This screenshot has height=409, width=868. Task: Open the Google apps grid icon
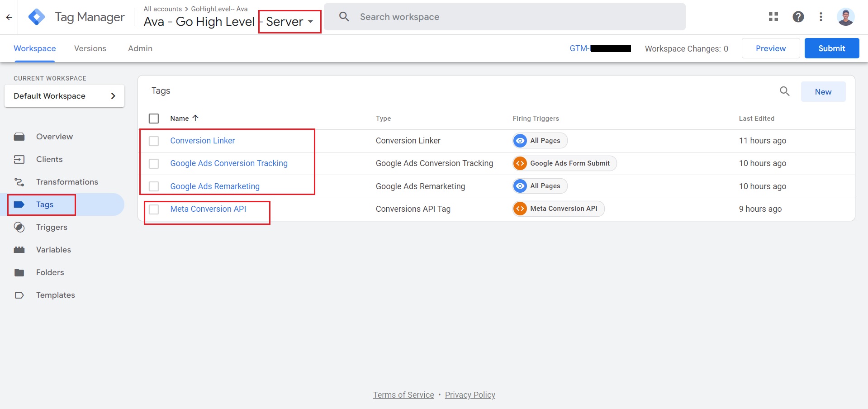pos(773,17)
